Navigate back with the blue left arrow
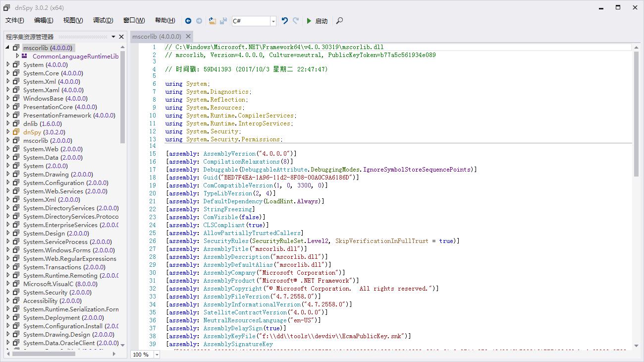 [x=188, y=21]
